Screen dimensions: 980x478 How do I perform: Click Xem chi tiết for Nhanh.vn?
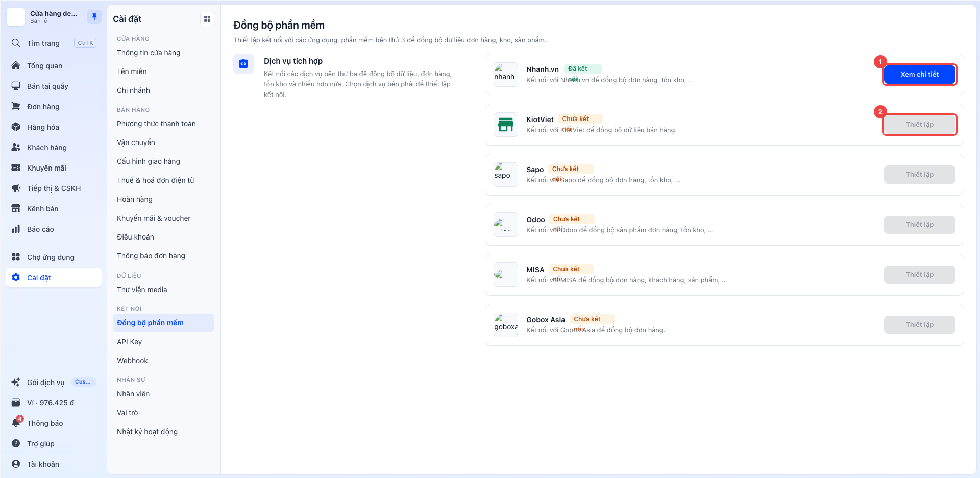[x=919, y=75]
